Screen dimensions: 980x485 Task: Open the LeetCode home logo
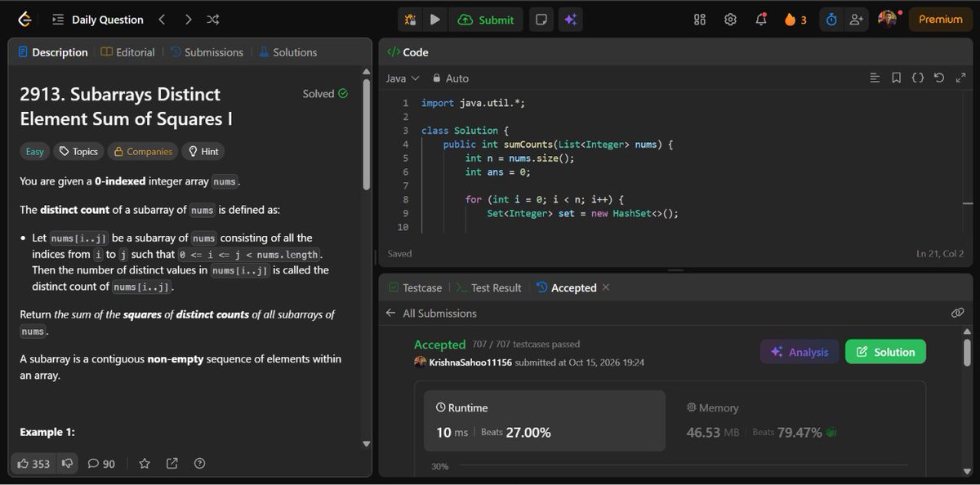coord(25,20)
